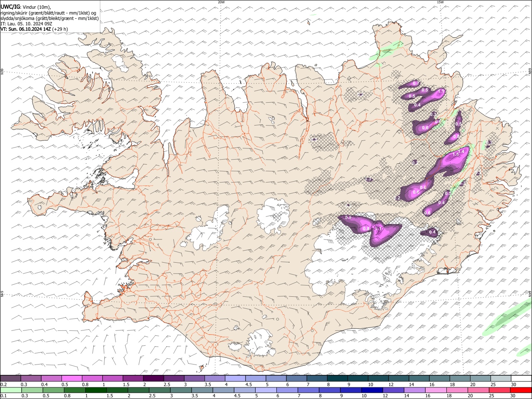Click the white 30+ swatch in the snow legend
The image size is (532, 399).
tap(521, 378)
